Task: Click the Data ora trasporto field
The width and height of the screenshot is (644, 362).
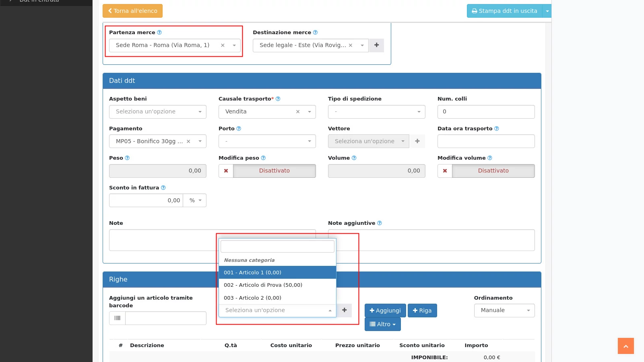Action: [x=486, y=142]
